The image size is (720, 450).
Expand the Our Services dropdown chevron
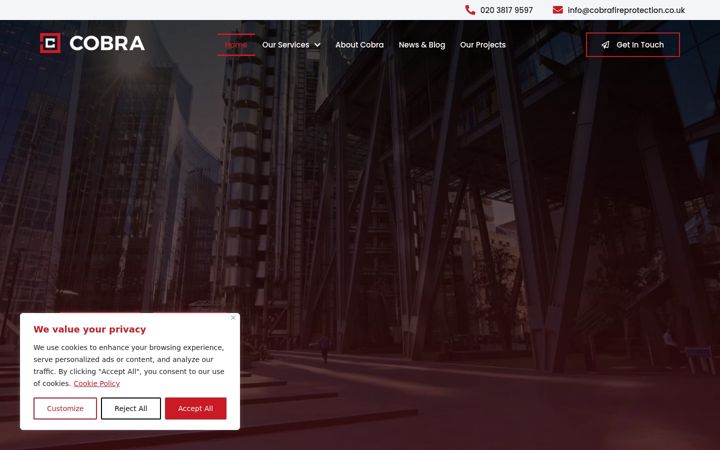pos(317,45)
